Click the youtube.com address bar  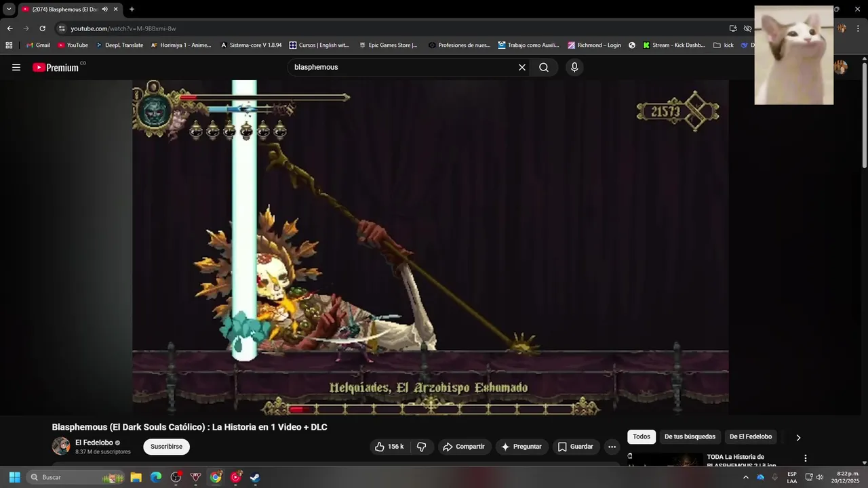point(123,28)
